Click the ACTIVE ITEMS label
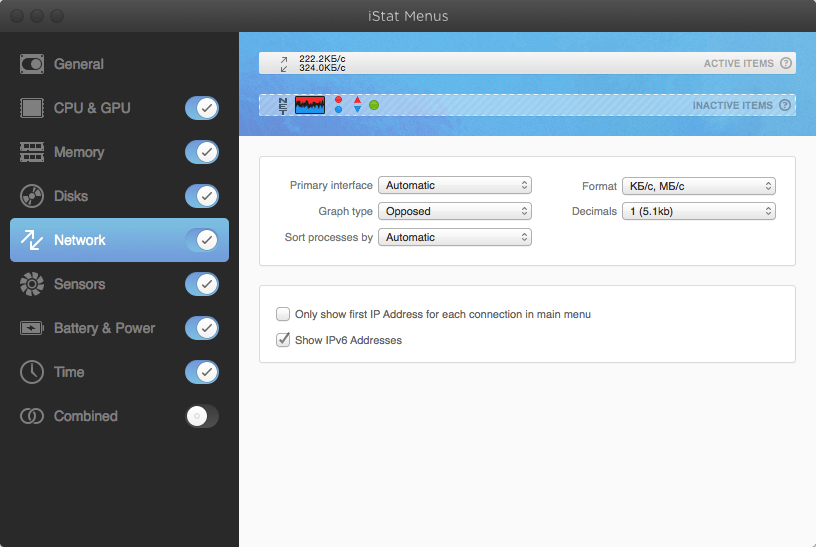816x547 pixels. tap(738, 63)
